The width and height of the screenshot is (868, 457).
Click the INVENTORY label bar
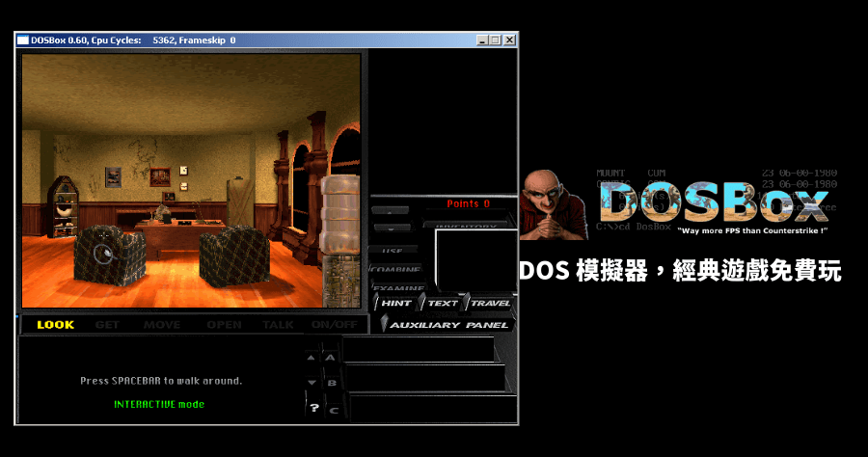(468, 224)
